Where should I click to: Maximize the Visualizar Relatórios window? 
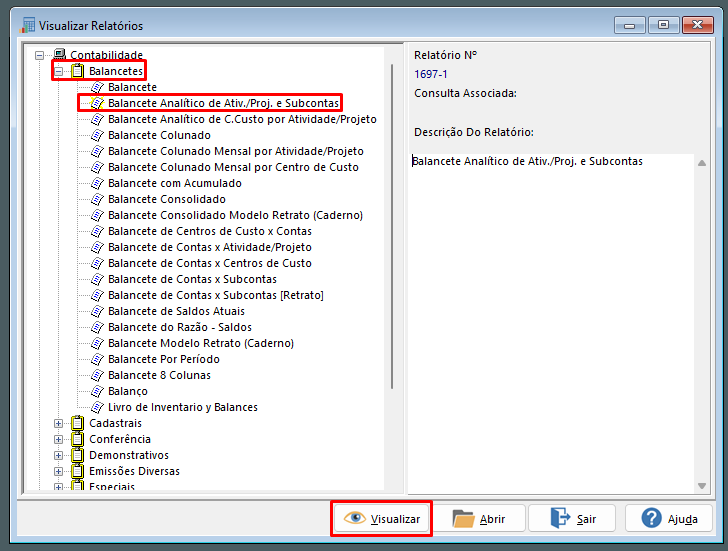[x=663, y=25]
